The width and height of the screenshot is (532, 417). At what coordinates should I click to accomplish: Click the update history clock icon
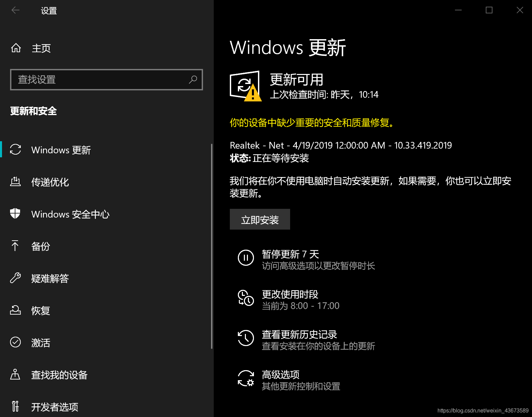(246, 338)
